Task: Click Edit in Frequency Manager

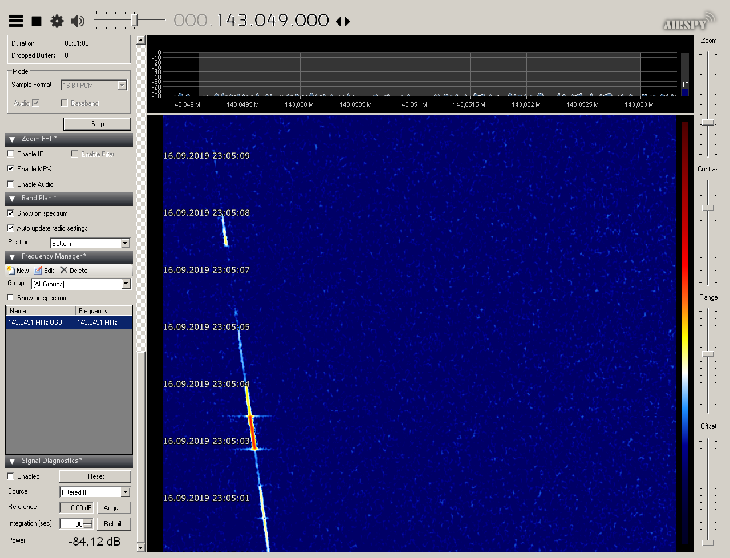Action: point(44,270)
